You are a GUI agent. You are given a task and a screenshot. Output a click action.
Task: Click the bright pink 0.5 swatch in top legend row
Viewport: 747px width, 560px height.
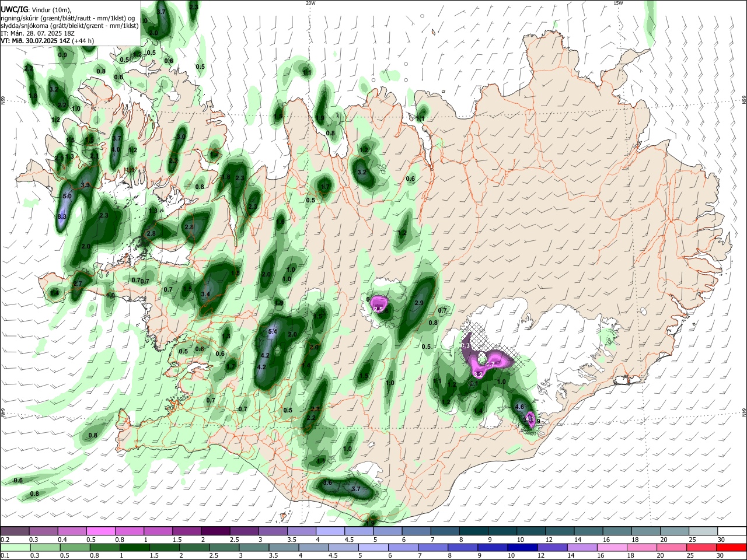[x=100, y=531]
